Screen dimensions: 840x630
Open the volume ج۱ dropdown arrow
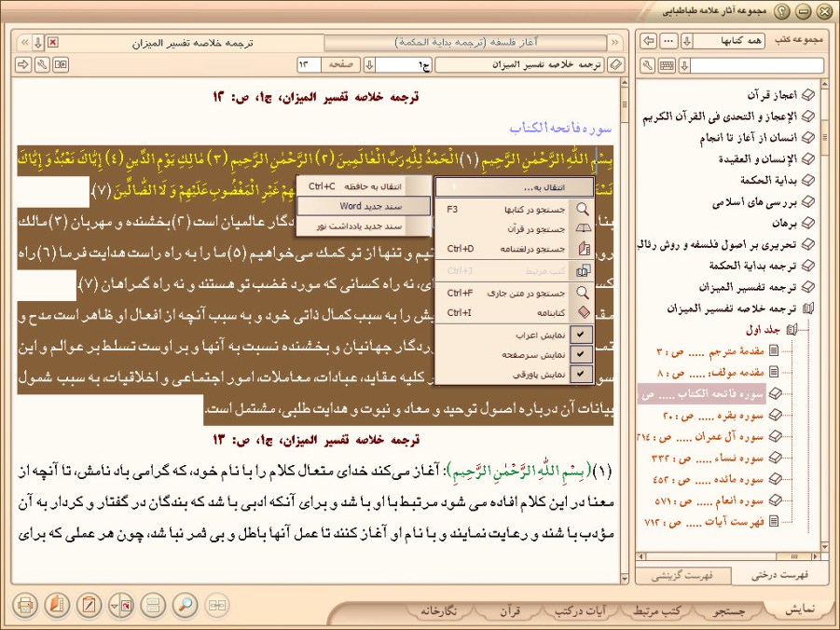[369, 65]
